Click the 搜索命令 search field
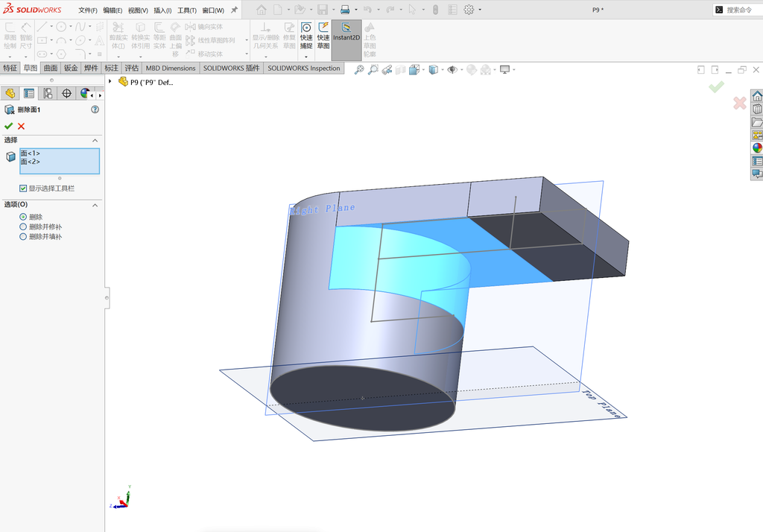 pos(738,10)
